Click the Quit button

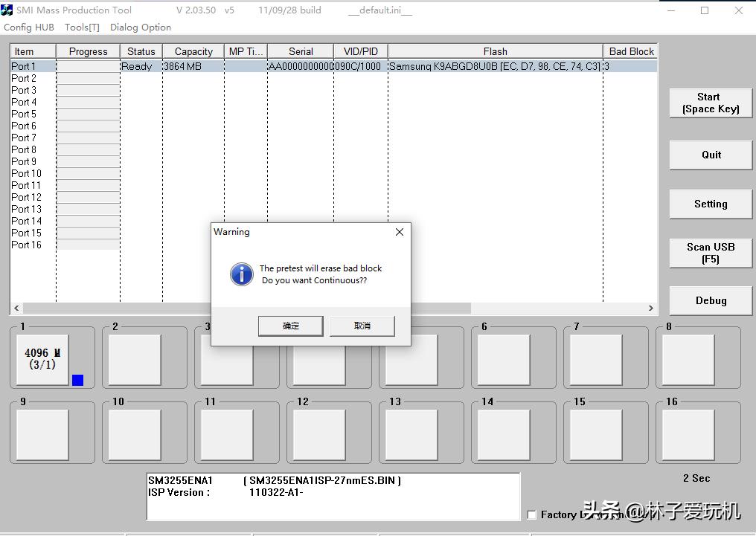711,155
